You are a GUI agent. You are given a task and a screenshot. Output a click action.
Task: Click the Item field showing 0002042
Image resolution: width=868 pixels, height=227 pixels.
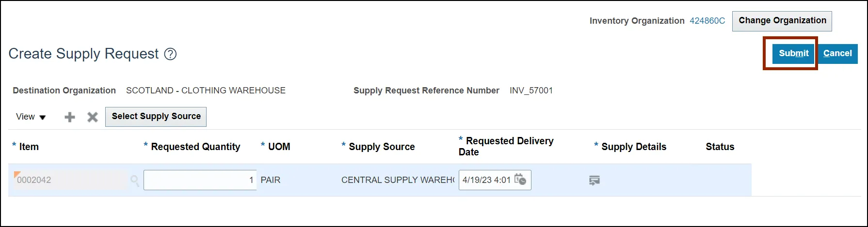point(68,180)
